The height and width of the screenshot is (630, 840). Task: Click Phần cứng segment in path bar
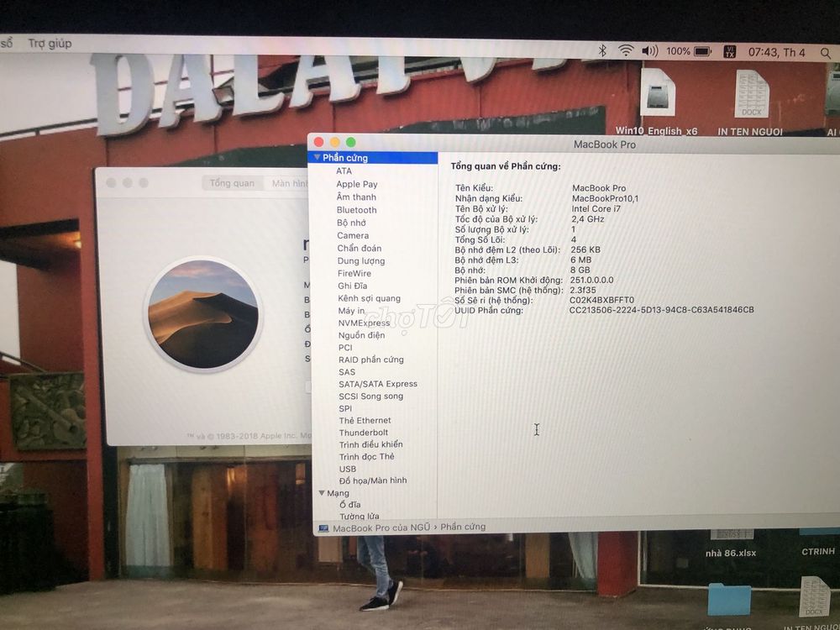pyautogui.click(x=464, y=527)
